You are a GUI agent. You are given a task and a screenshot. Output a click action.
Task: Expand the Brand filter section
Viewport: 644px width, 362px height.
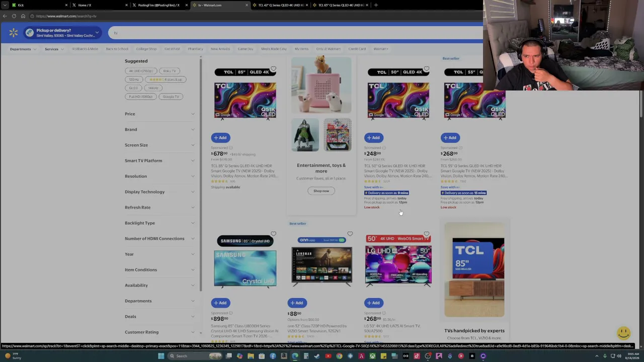159,129
